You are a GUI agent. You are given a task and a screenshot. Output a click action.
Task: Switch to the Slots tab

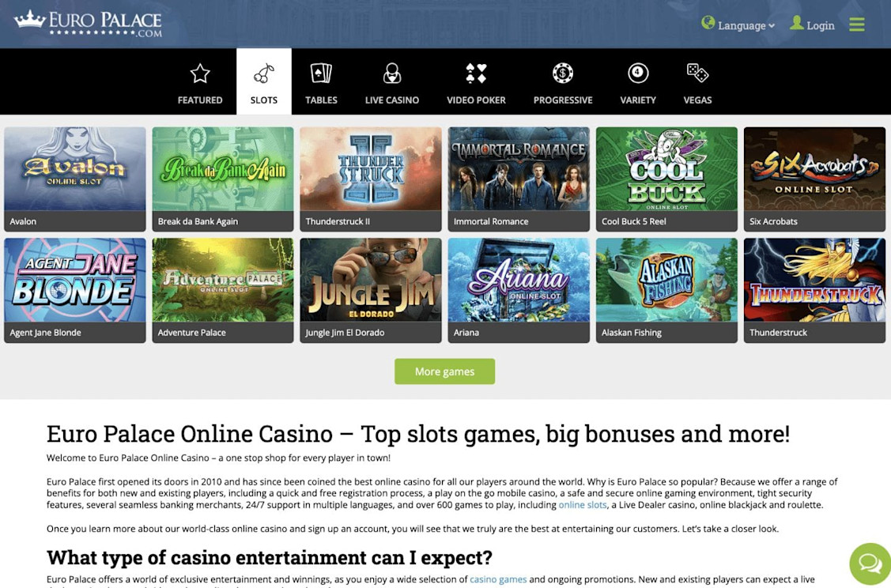pyautogui.click(x=264, y=82)
